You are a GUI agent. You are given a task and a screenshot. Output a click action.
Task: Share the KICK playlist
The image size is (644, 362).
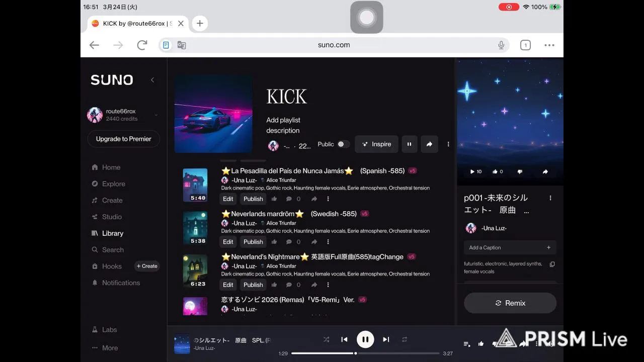(429, 144)
